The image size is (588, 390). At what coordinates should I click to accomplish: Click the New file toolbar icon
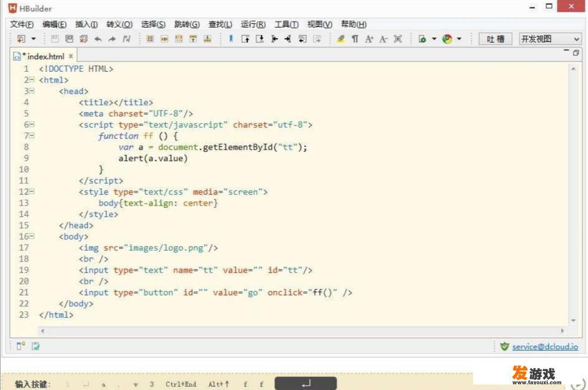[x=21, y=39]
